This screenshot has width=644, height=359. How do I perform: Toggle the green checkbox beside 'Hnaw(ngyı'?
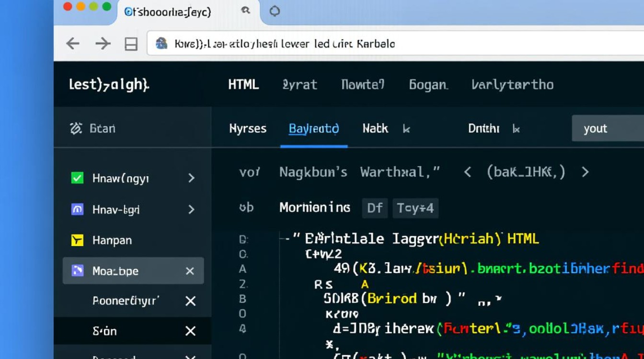[77, 178]
